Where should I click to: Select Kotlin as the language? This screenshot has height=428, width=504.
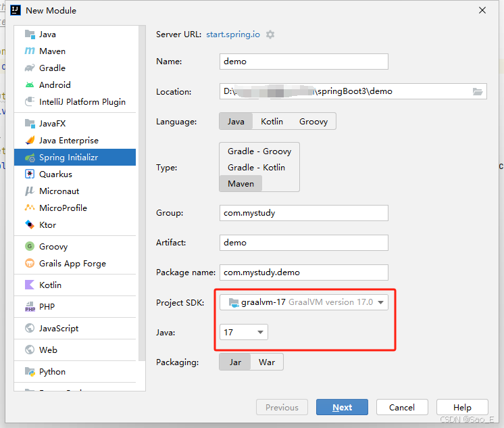tap(272, 121)
